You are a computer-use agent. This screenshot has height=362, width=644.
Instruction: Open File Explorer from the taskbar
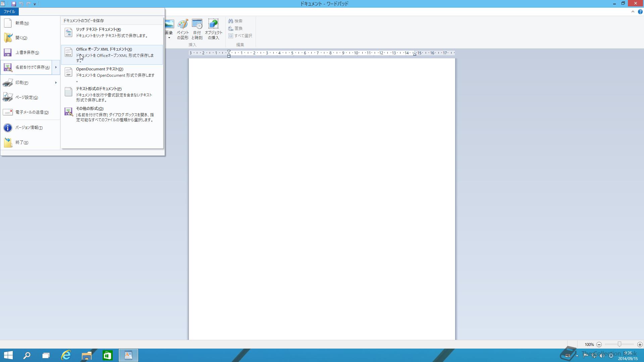[x=87, y=355]
